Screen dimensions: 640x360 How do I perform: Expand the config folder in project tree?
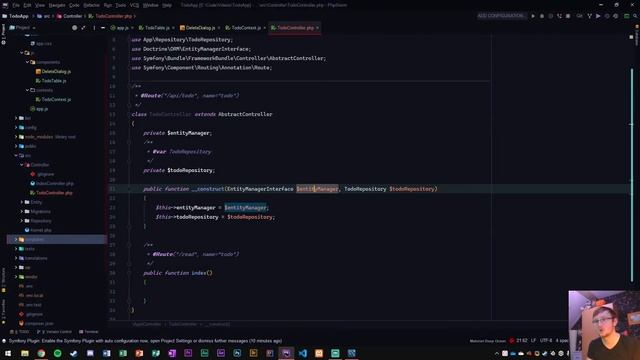point(16,127)
